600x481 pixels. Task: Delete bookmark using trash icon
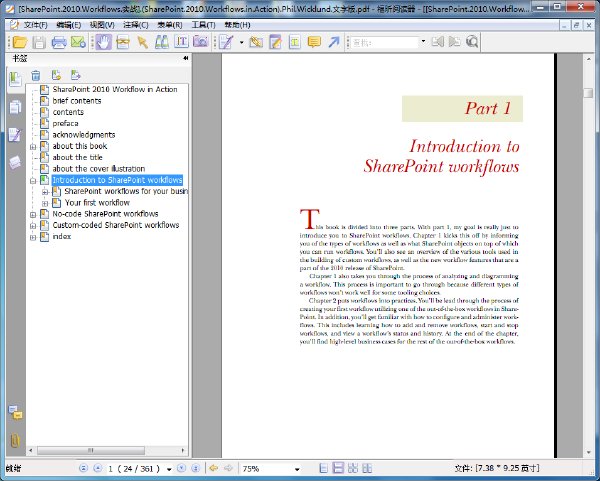[36, 75]
